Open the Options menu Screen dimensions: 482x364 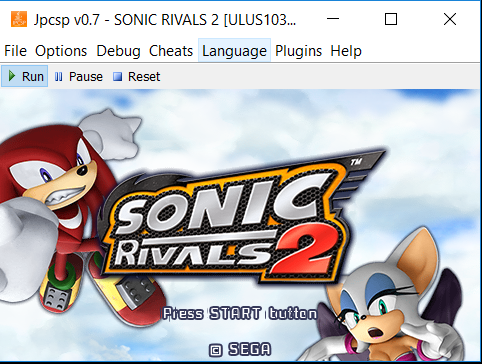(61, 51)
